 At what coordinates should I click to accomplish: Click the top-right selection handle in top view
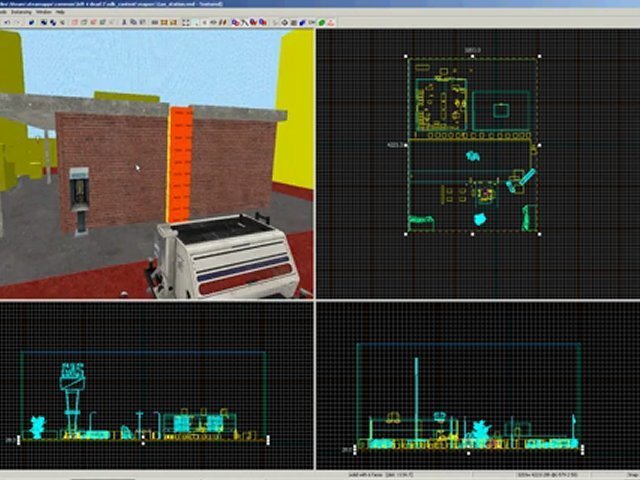tap(540, 57)
